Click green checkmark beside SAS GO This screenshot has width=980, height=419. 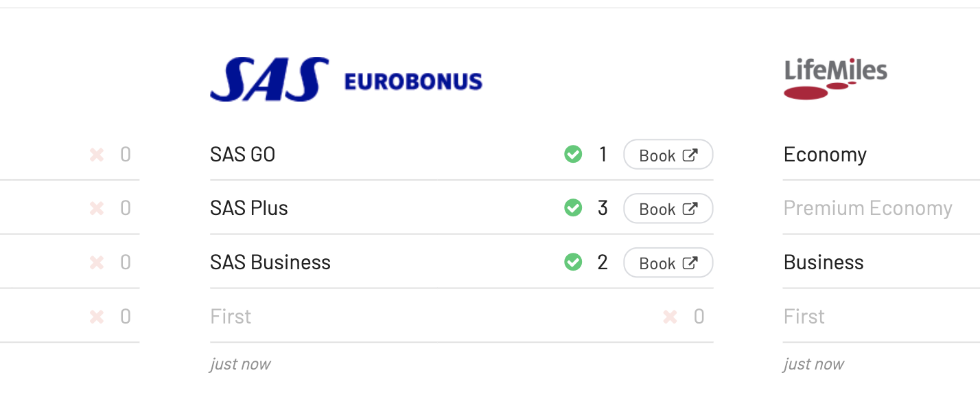click(573, 155)
